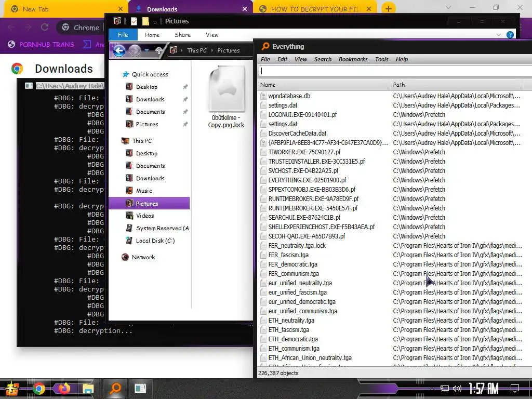Screen dimensions: 532x399
Task: Select This PC in navigation pane
Action: coord(142,141)
